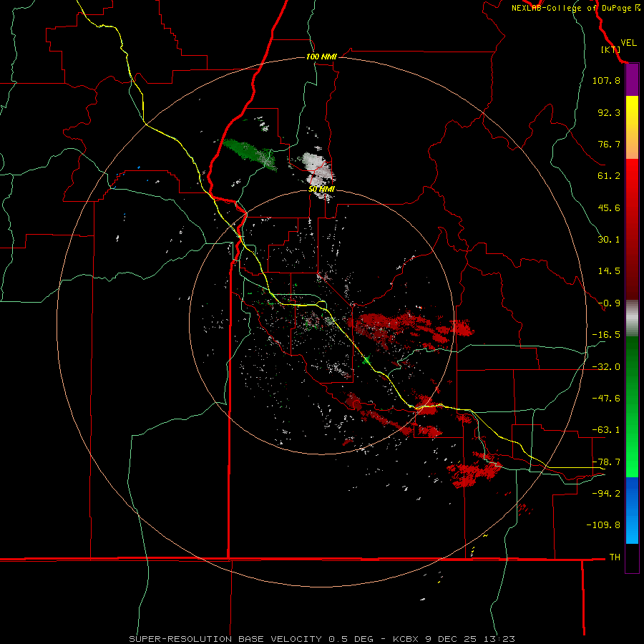The height and width of the screenshot is (644, 644).
Task: Click the blue segment of the velocity color bar
Action: [632, 510]
